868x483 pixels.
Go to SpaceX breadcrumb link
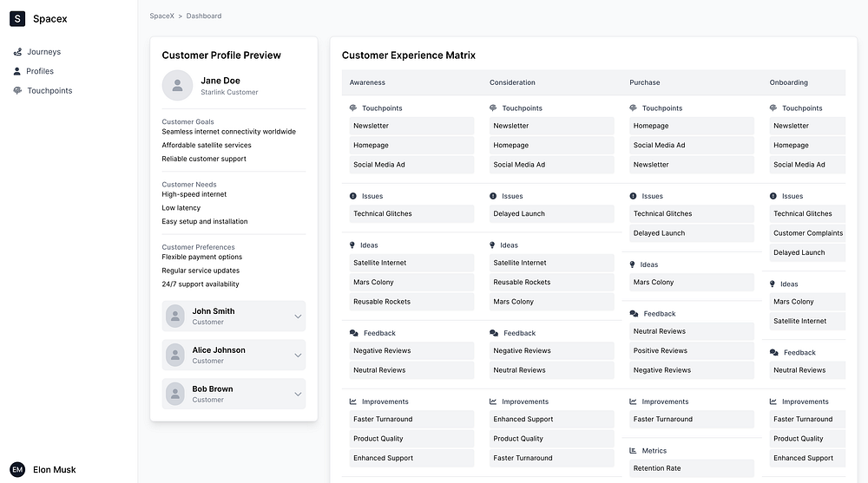pos(161,16)
